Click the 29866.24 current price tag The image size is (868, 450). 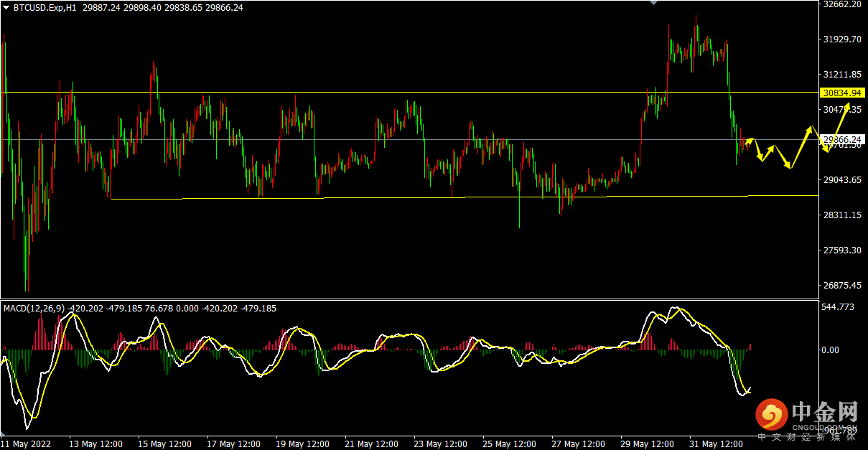point(842,139)
